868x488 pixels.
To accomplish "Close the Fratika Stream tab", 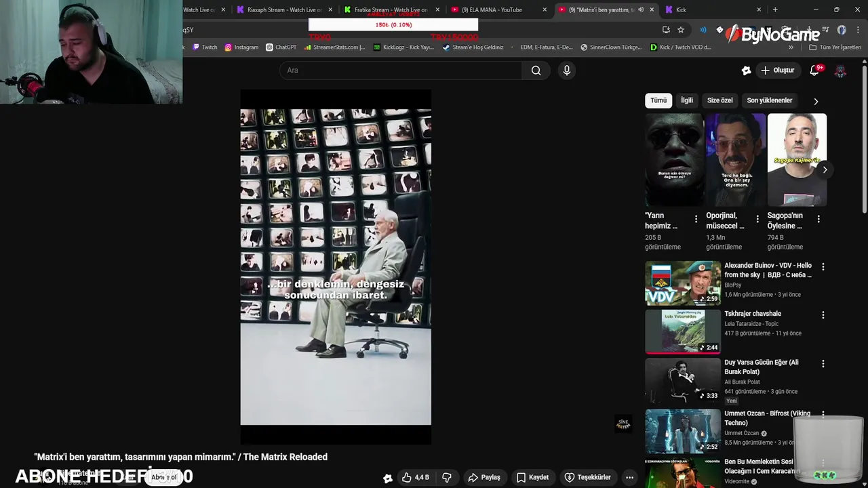I will pos(437,9).
